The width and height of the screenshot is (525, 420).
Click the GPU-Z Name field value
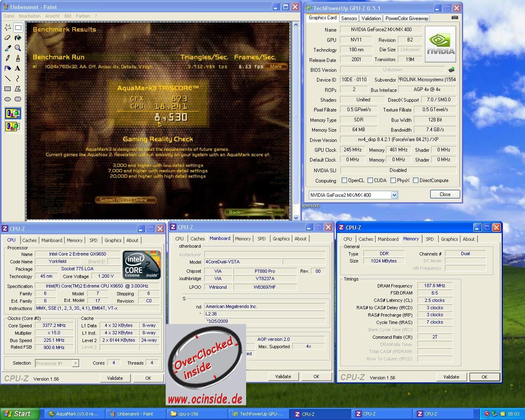pyautogui.click(x=381, y=30)
